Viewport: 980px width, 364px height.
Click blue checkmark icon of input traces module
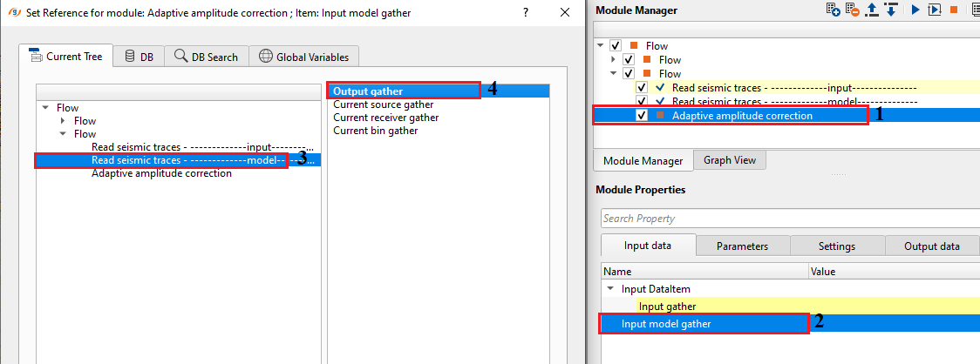tap(660, 87)
